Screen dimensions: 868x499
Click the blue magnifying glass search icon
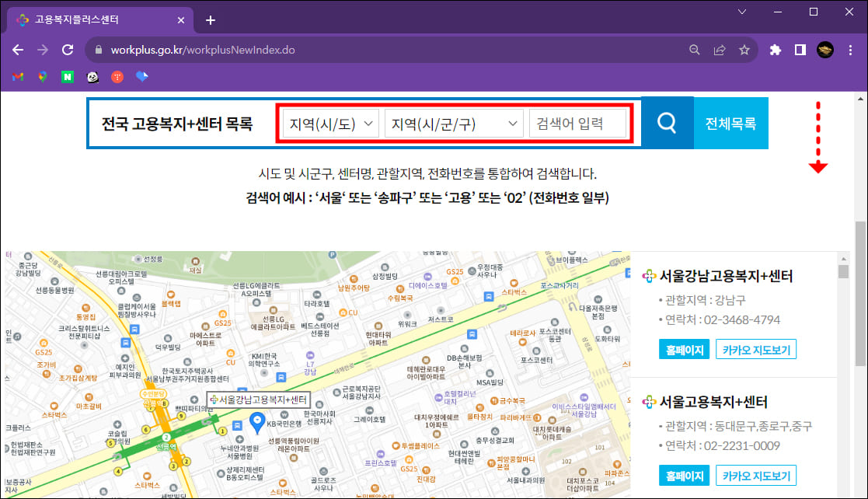pos(667,123)
